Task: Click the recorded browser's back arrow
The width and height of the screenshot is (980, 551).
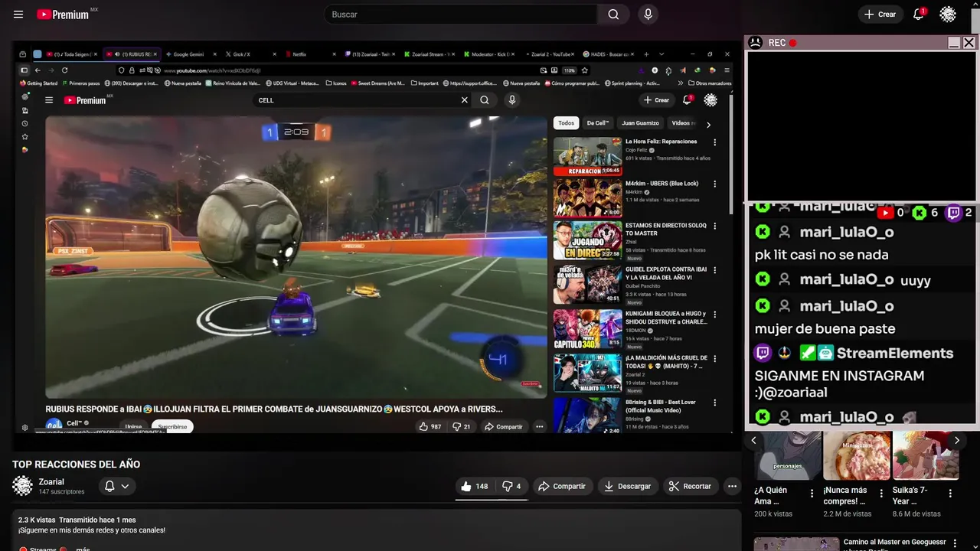Action: pyautogui.click(x=38, y=70)
